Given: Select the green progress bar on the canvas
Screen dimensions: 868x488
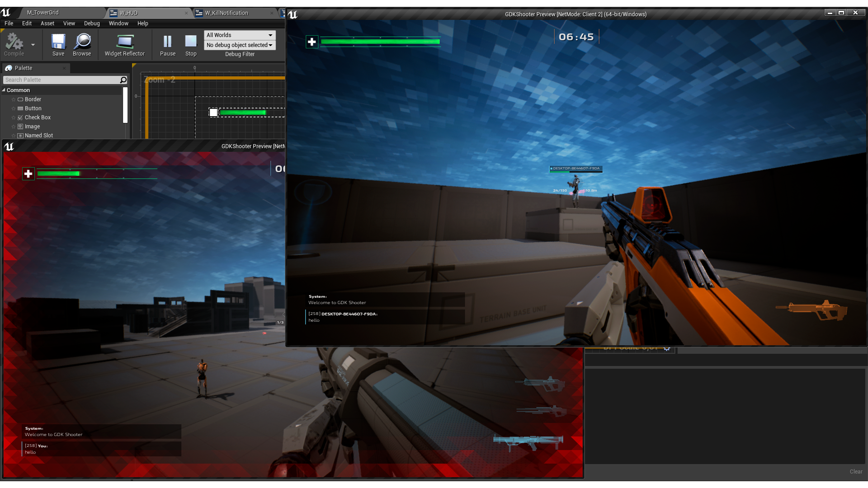Looking at the screenshot, I should [x=243, y=113].
